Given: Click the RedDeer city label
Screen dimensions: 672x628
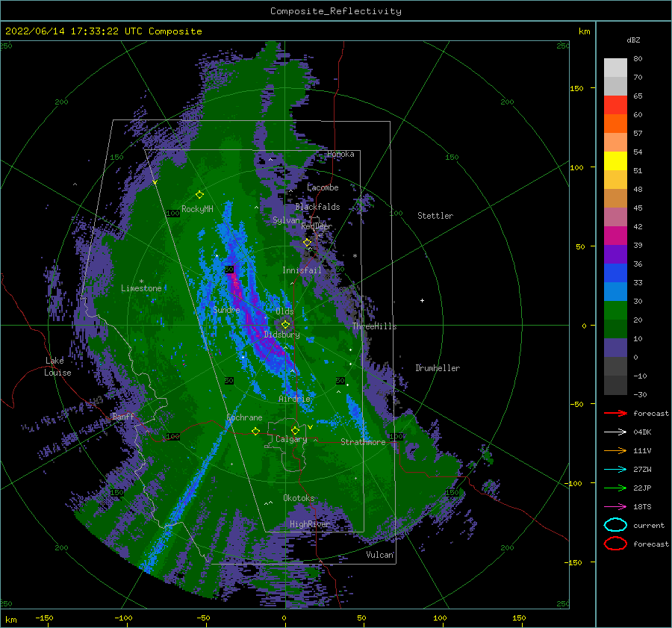Looking at the screenshot, I should [317, 226].
